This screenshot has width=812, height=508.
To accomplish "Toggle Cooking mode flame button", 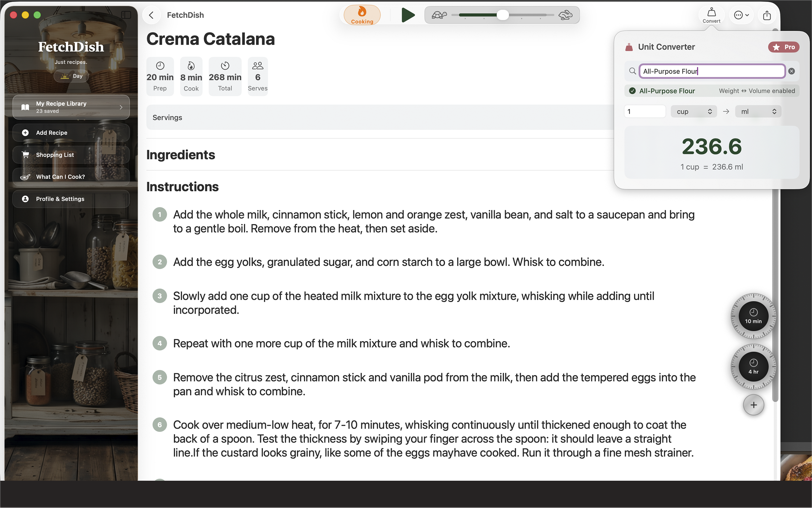I will tap(362, 15).
